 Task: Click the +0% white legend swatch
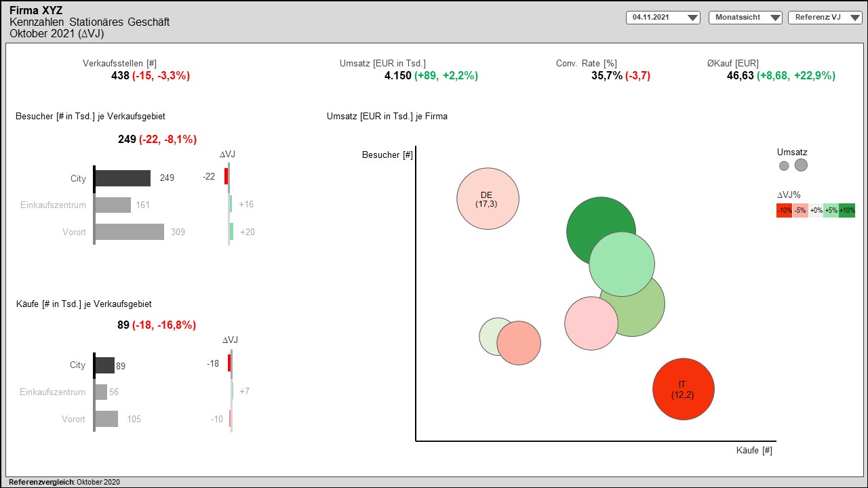tap(816, 211)
